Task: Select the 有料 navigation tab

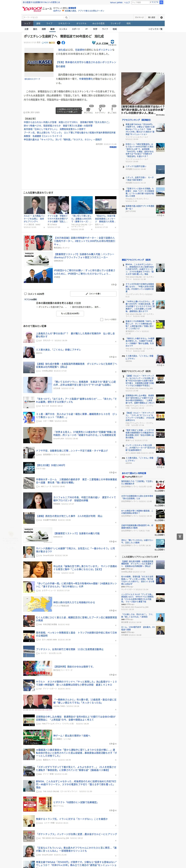Action: click(x=128, y=24)
